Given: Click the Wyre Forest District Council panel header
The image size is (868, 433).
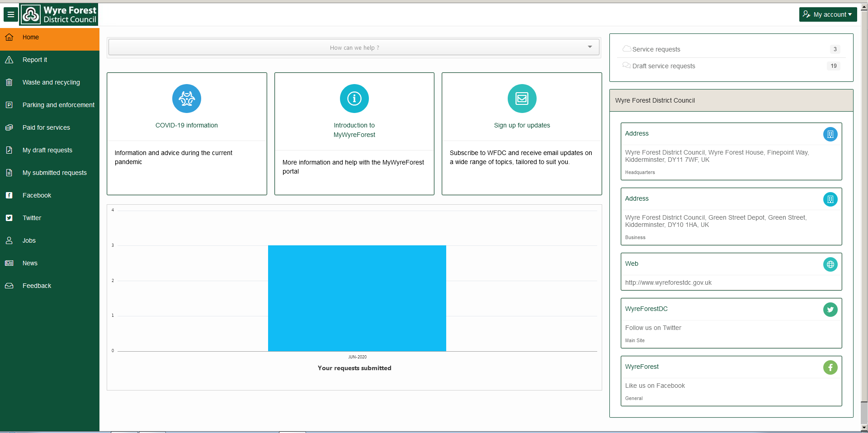Looking at the screenshot, I should tap(731, 100).
